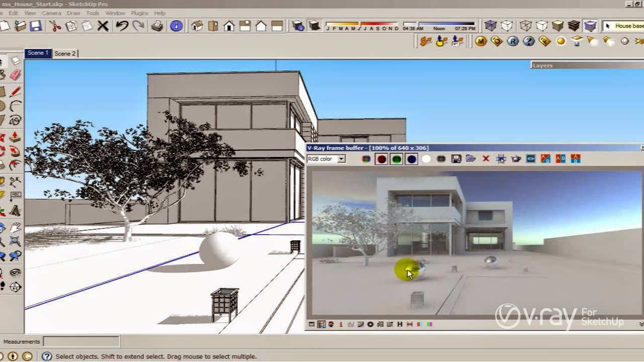Switch to Scene 1 tab
This screenshot has height=362, width=644.
[x=38, y=53]
